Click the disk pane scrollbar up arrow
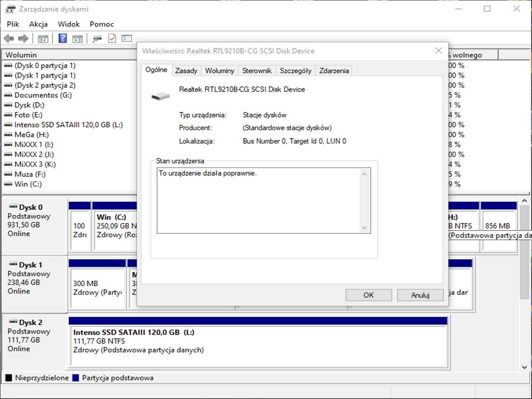Screen dimensions: 532x399 pyautogui.click(x=524, y=201)
